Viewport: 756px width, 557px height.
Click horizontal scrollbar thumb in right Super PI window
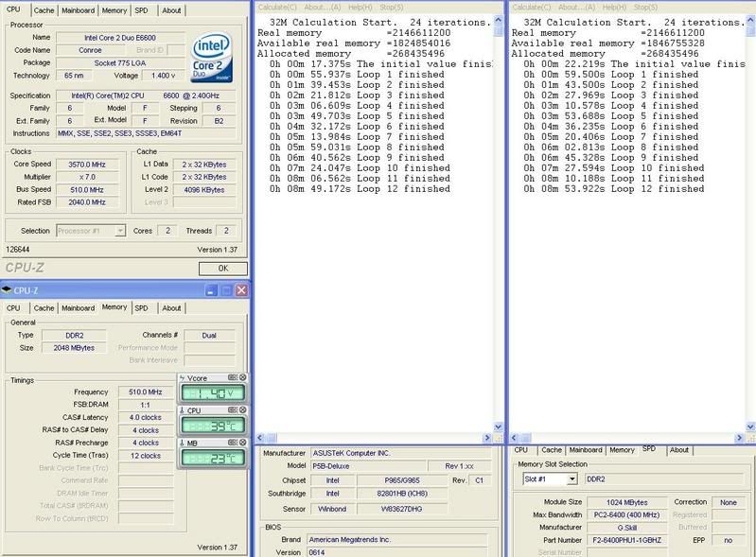click(525, 438)
